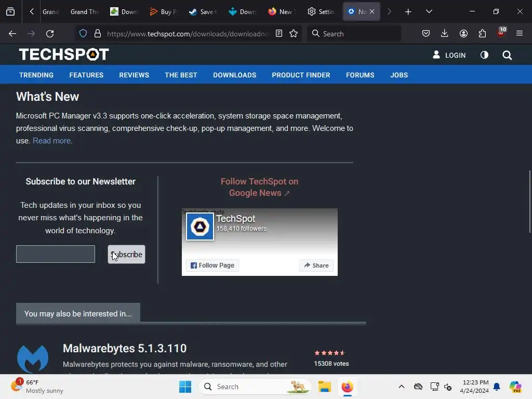Switch to the 'Buy P' tab

[x=163, y=12]
